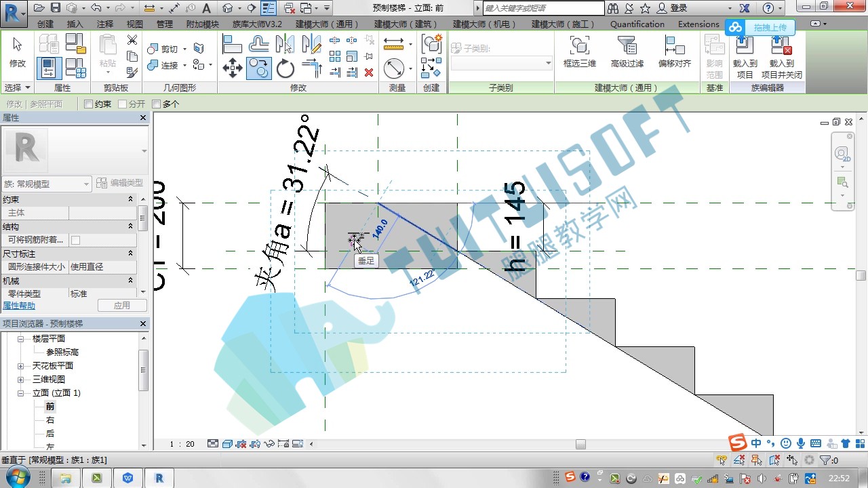Toggle the 约束 constrain checkbox
Screen dimensions: 868x488
pyautogui.click(x=88, y=104)
